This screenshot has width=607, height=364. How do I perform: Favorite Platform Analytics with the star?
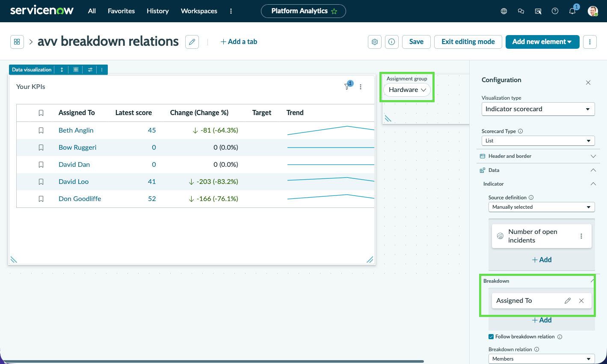334,12
